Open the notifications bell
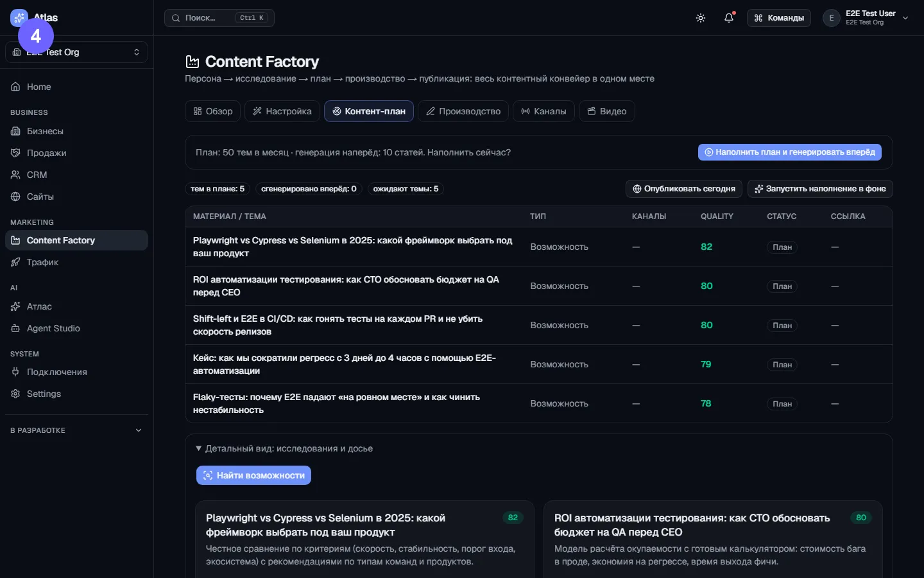Image resolution: width=924 pixels, height=578 pixels. click(x=729, y=18)
